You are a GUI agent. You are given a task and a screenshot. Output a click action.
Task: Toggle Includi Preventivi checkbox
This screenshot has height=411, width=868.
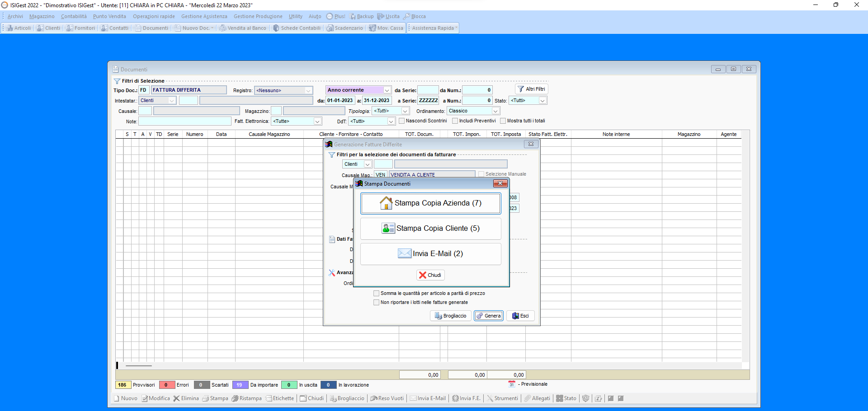455,121
